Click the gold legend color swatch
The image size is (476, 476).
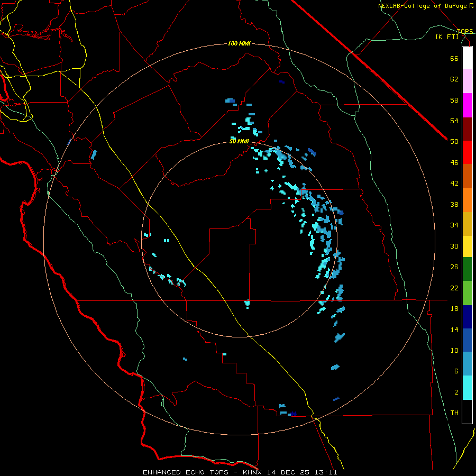(x=467, y=224)
